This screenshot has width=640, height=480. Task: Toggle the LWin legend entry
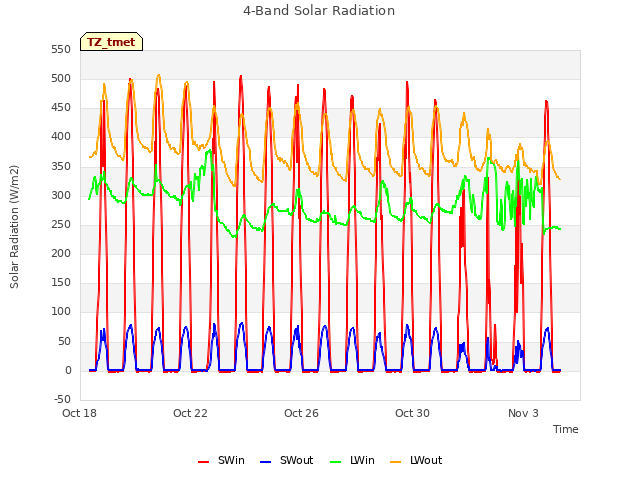point(352,460)
